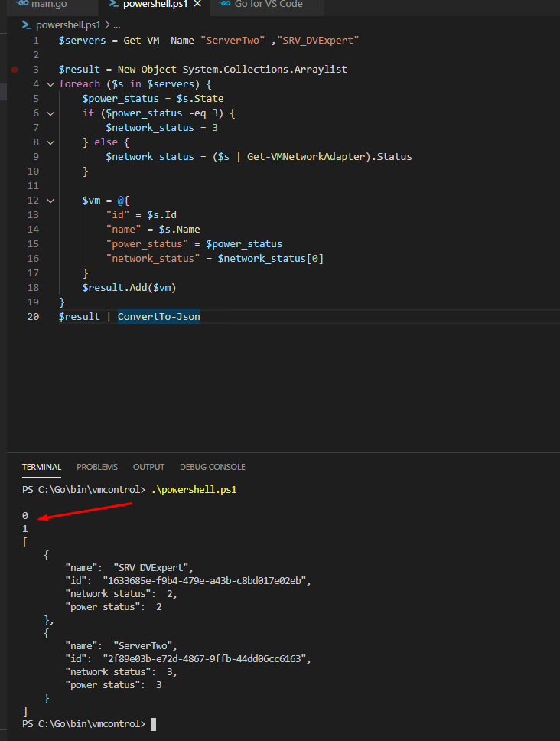Click System.Collections.Arraylist on line 3

tap(265, 70)
